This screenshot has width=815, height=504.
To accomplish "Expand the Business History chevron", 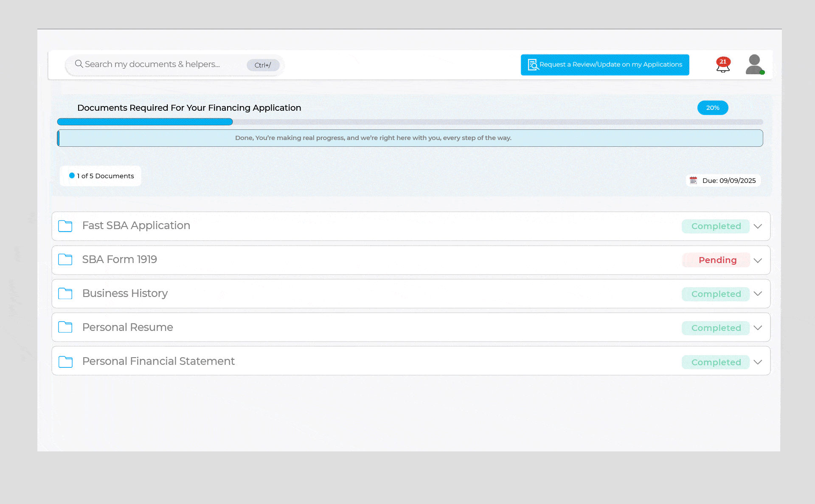I will pos(758,294).
